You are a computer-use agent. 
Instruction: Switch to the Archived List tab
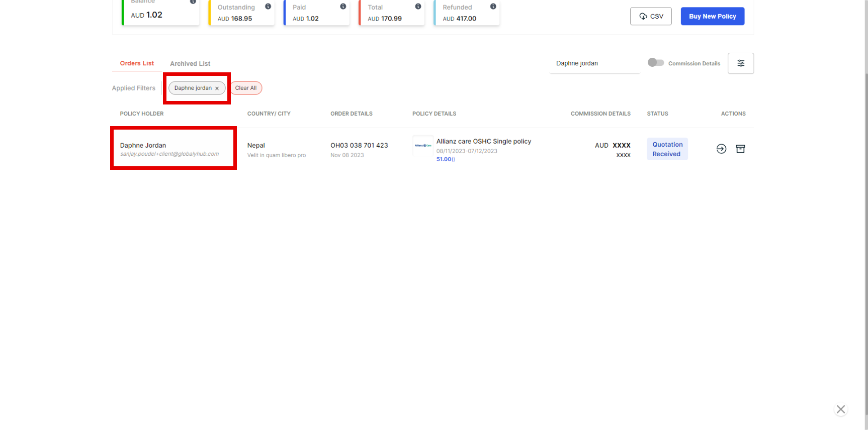(190, 64)
